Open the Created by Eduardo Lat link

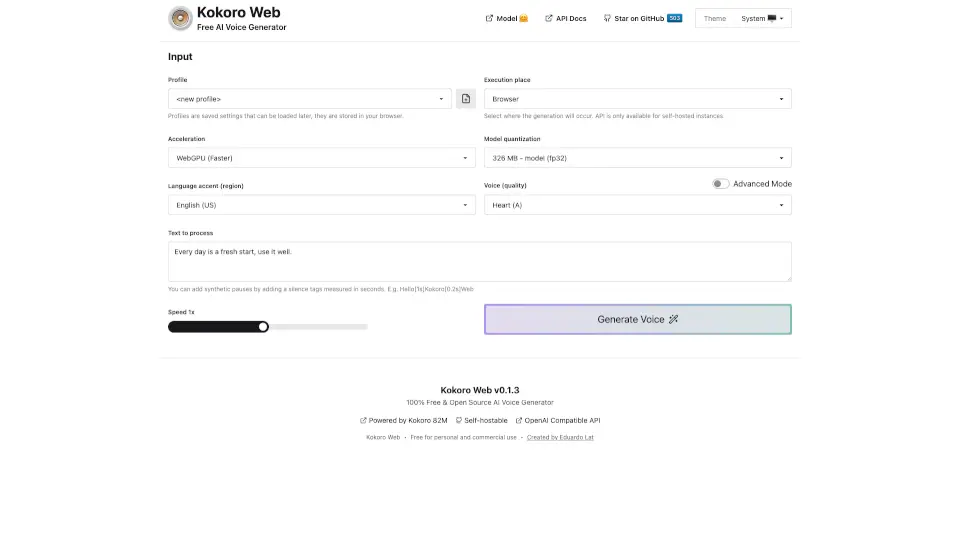click(560, 437)
